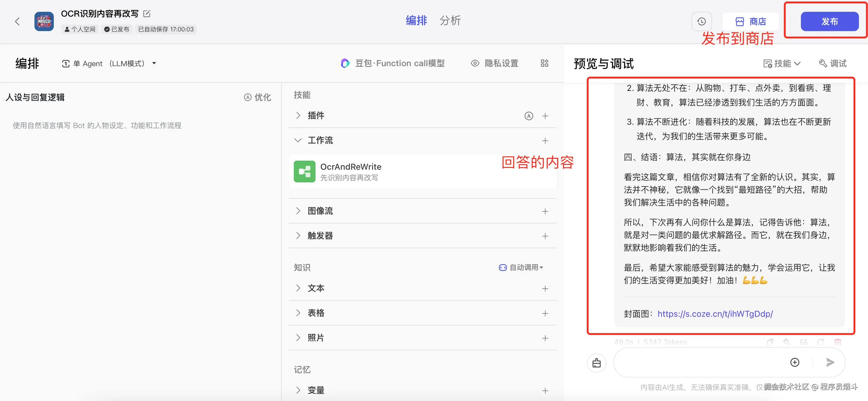Click the edit bot name pencil icon
This screenshot has height=401, width=868.
click(x=147, y=14)
